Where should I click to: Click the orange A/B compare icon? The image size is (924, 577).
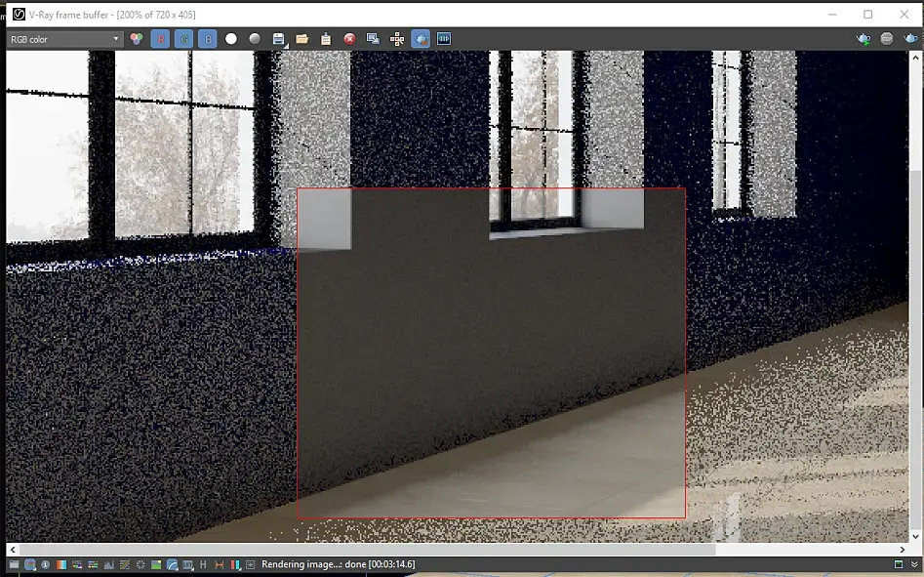220,564
